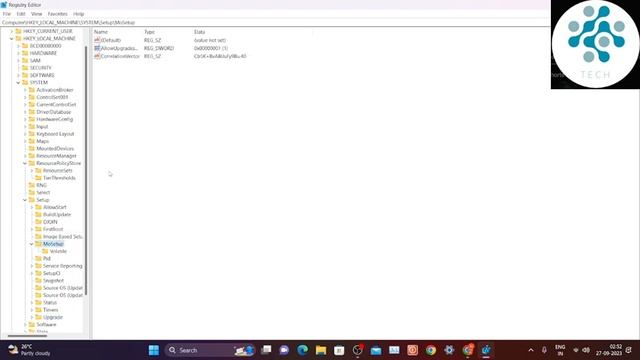Collapse the MoSetup tree node
This screenshot has height=360, width=640.
[x=32, y=244]
